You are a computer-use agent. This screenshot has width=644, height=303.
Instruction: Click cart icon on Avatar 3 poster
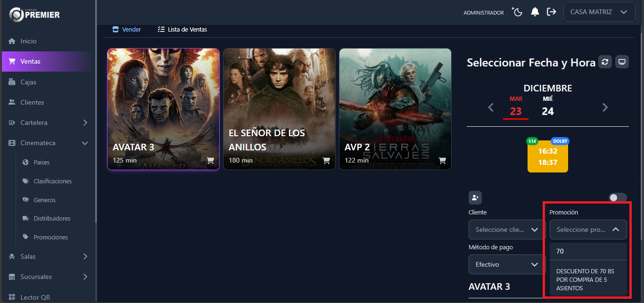tap(210, 160)
